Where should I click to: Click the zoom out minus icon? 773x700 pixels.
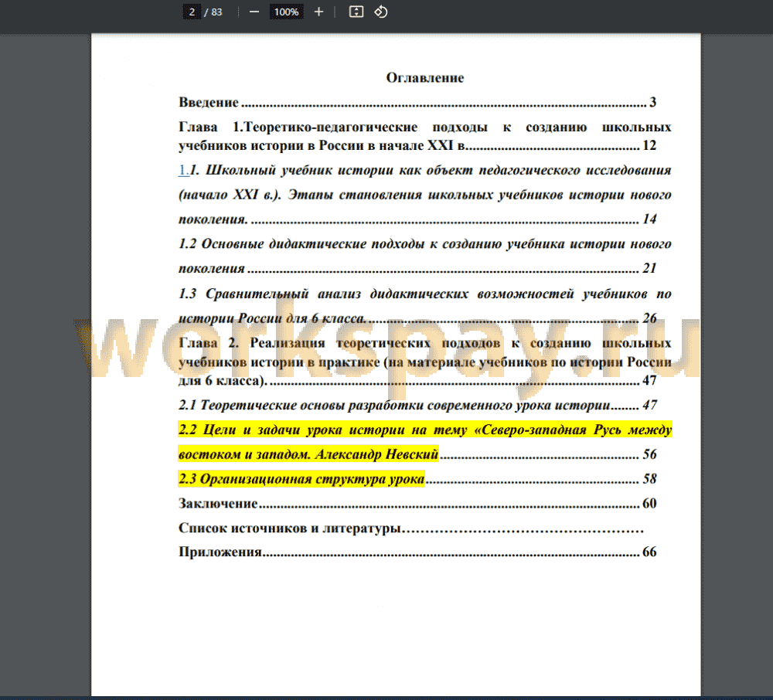tap(254, 12)
